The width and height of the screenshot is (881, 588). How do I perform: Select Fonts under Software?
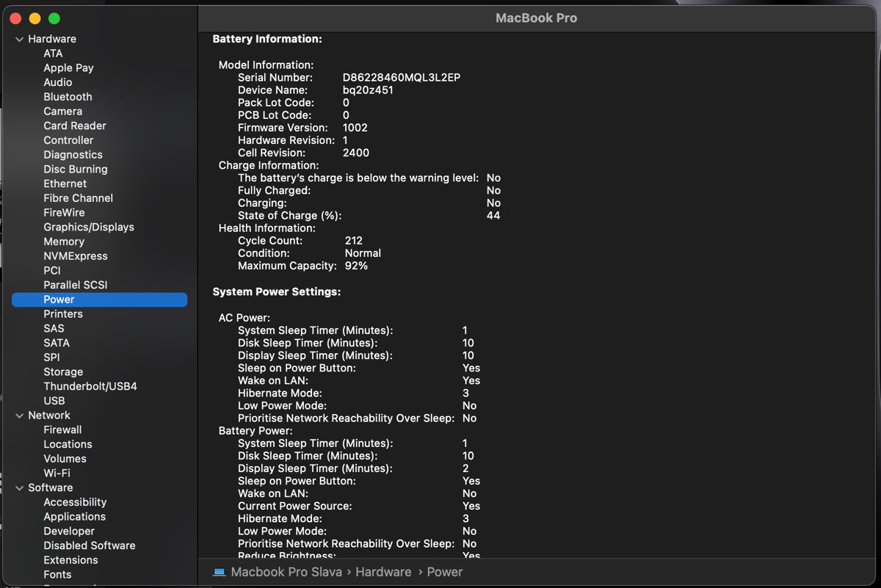[57, 575]
